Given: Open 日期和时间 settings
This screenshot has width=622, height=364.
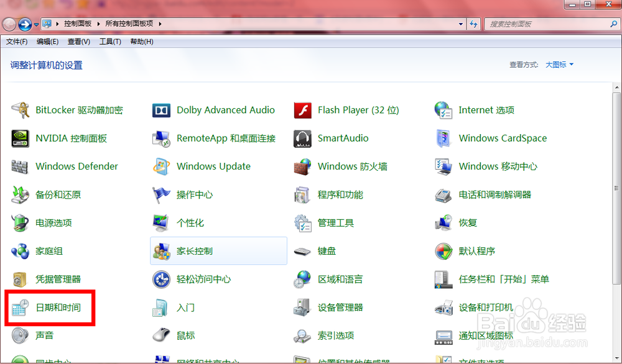Looking at the screenshot, I should [x=58, y=307].
